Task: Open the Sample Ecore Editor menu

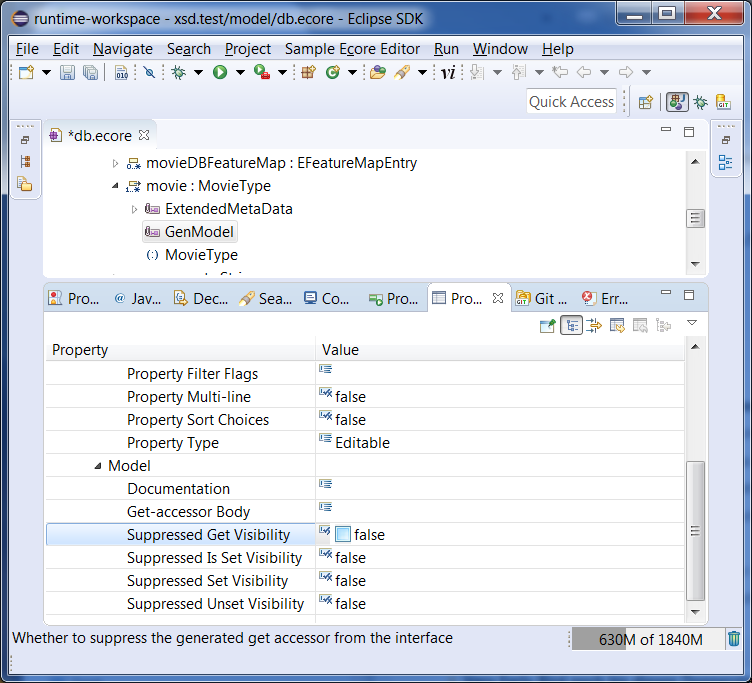Action: click(x=352, y=49)
